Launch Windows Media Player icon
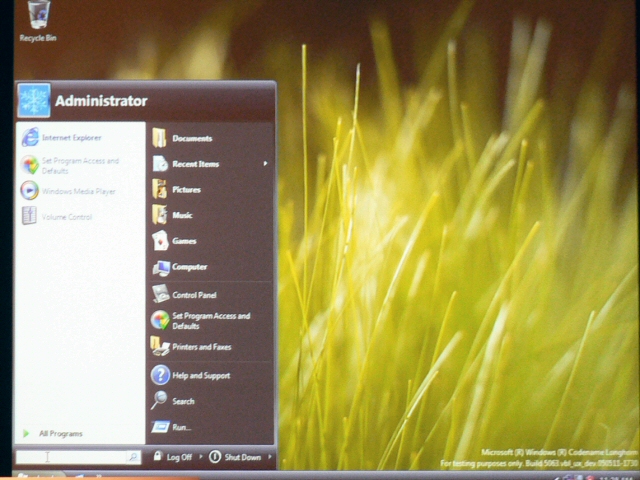The width and height of the screenshot is (640, 480). pos(29,191)
